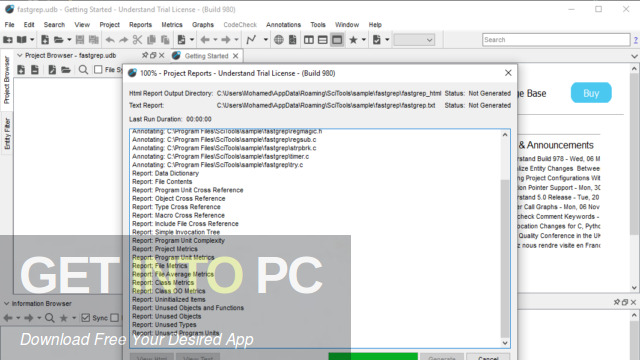Select the single pane layout icon
The image size is (640, 360).
point(337,40)
